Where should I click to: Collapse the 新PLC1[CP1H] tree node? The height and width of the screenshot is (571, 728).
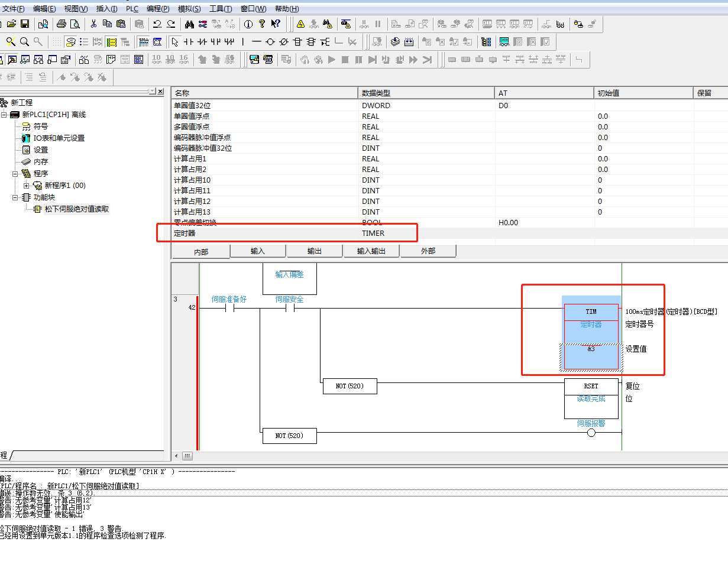tap(4, 115)
